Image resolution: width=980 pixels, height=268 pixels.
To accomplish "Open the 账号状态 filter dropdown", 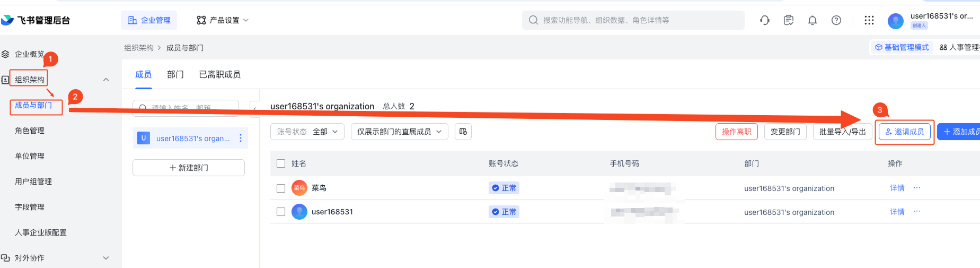I will tap(307, 132).
